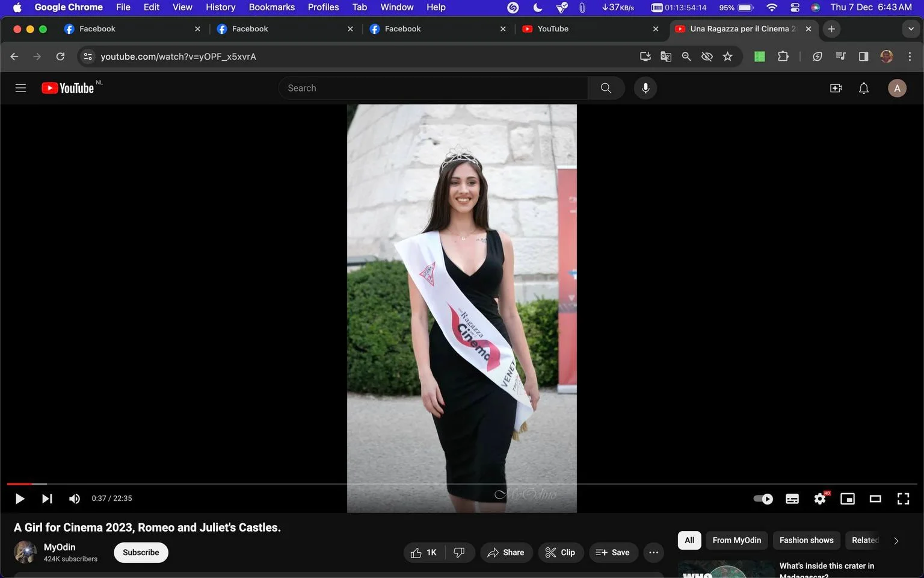Image resolution: width=924 pixels, height=578 pixels.
Task: Mute the video with the speaker icon
Action: (75, 499)
